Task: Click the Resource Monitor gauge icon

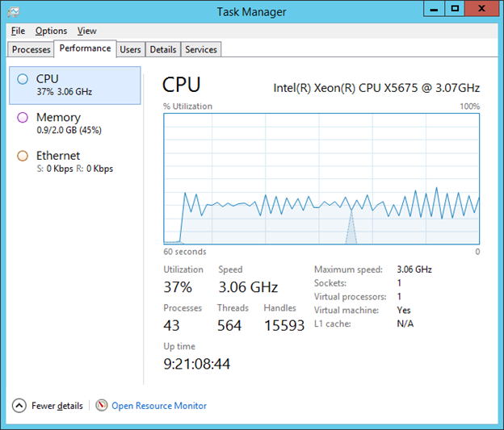Action: pyautogui.click(x=102, y=406)
